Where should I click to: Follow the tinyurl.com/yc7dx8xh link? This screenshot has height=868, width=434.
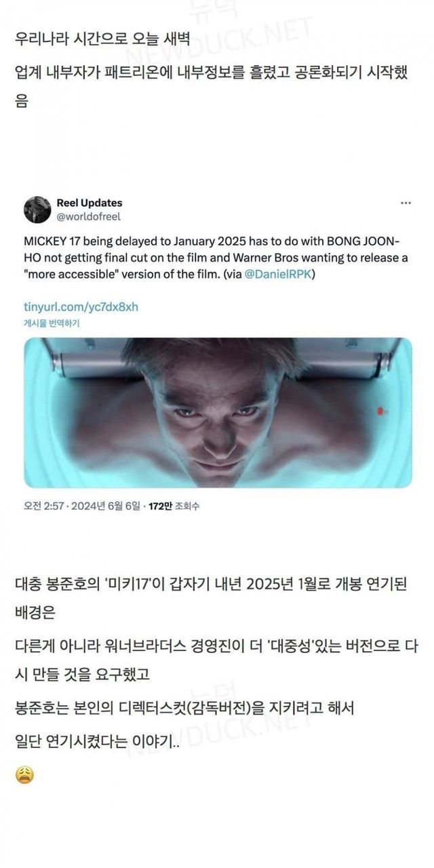pos(81,307)
